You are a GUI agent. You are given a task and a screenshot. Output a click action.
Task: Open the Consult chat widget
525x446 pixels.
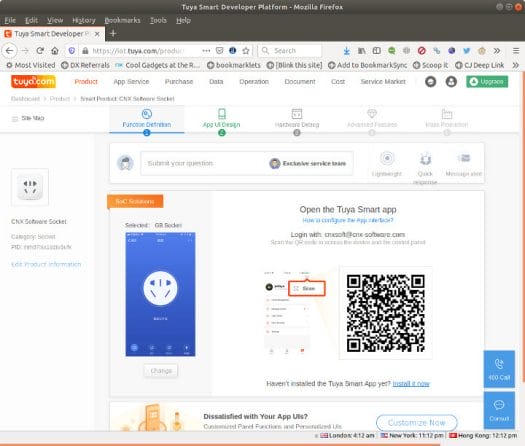(499, 410)
